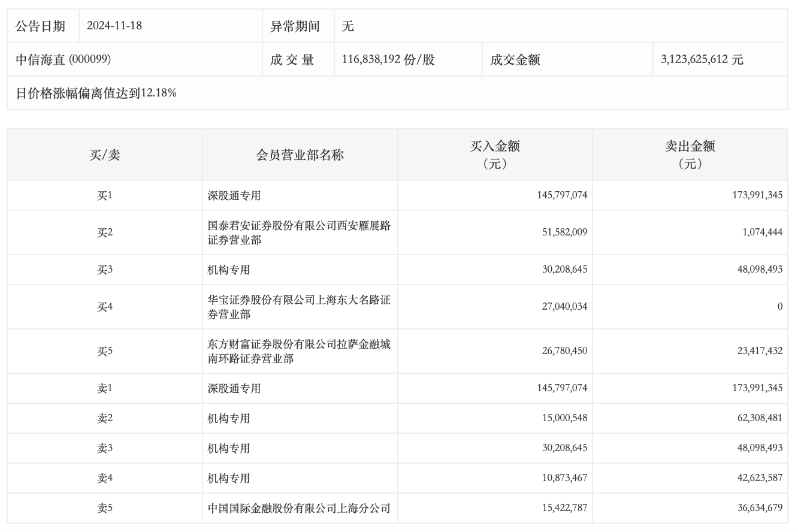Select the 买1 row label
Image resolution: width=798 pixels, height=532 pixels.
[x=104, y=195]
